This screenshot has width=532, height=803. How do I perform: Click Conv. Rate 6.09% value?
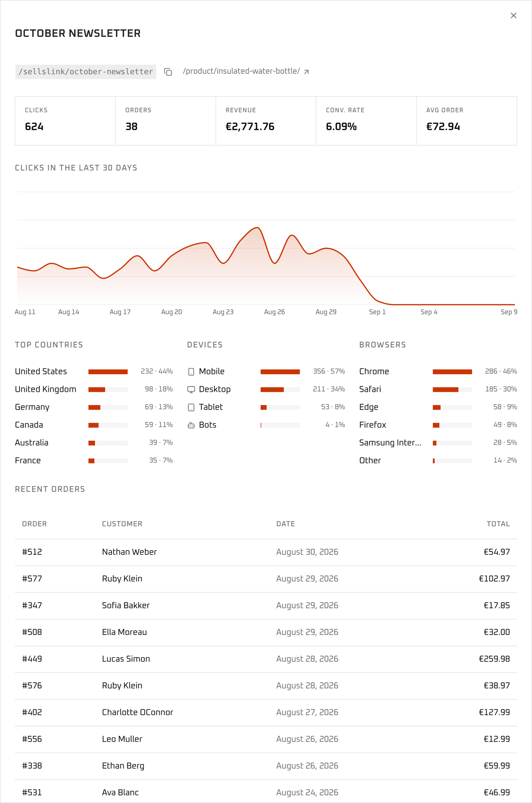pos(341,127)
